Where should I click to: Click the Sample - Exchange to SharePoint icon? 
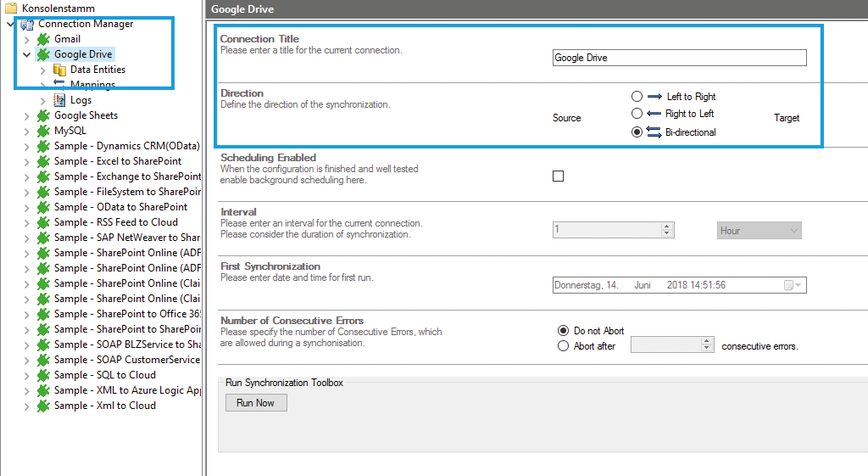point(43,176)
